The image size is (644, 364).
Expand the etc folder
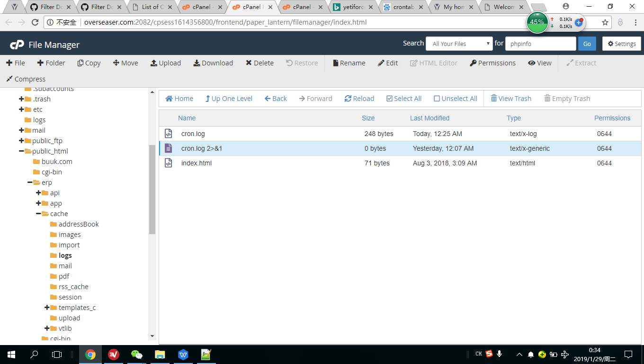(21, 109)
